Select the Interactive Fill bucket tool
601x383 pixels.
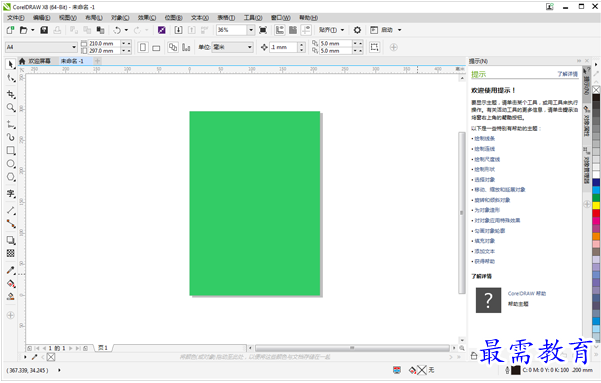click(x=11, y=284)
